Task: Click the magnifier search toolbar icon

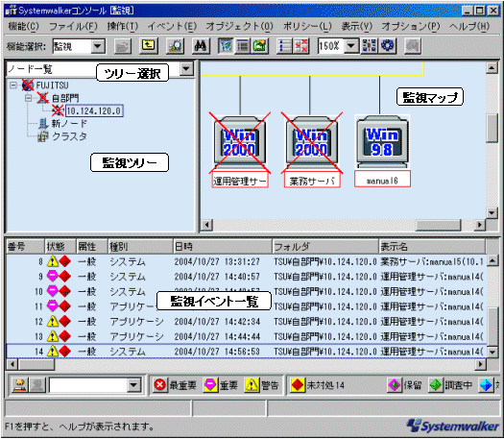Action: (175, 46)
